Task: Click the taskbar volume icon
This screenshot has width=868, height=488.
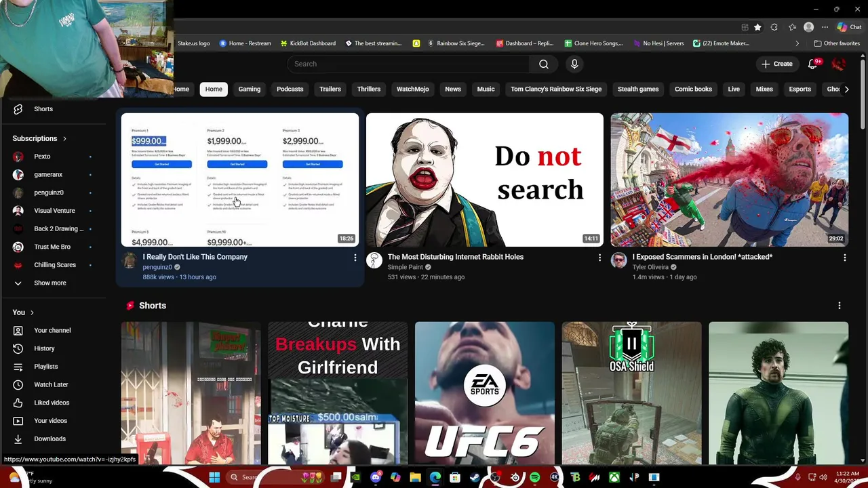Action: coord(822,478)
